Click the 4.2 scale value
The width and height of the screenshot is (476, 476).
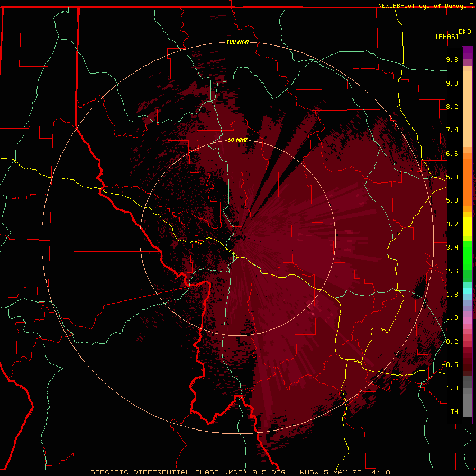pyautogui.click(x=452, y=224)
